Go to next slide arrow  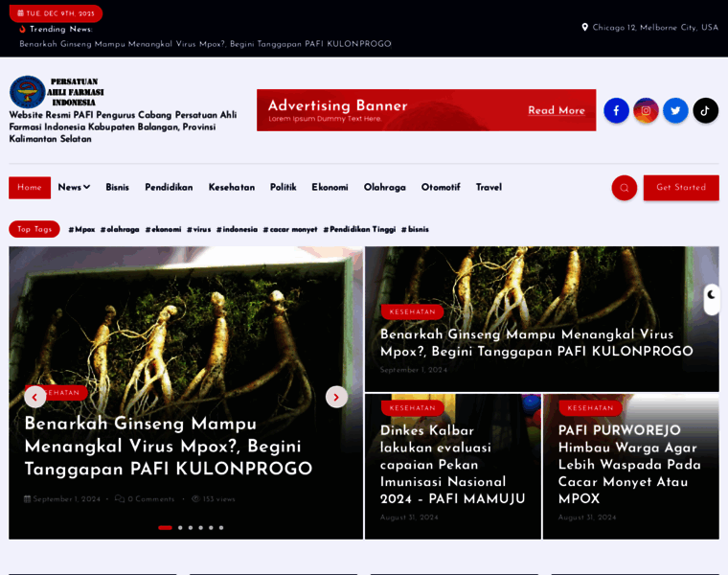[336, 397]
